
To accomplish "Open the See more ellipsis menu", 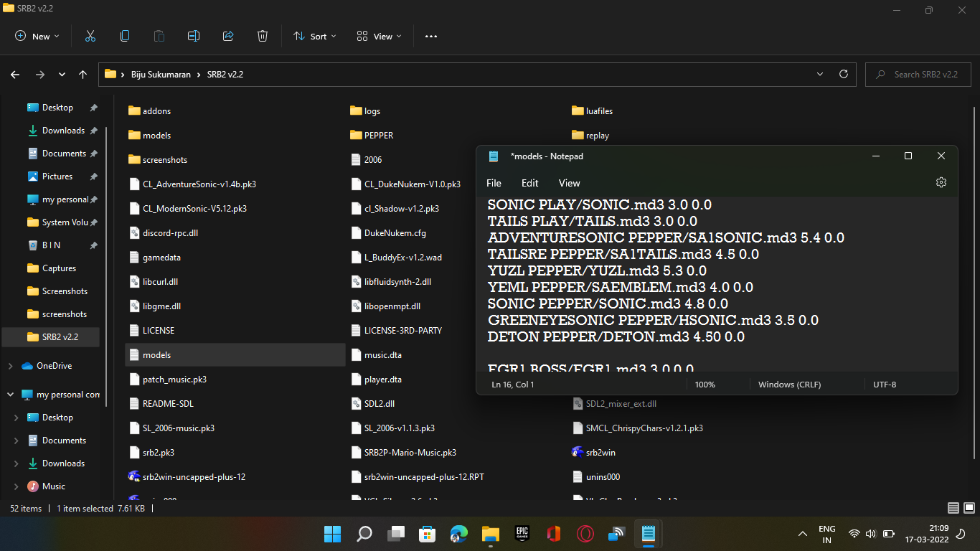I will [x=431, y=36].
